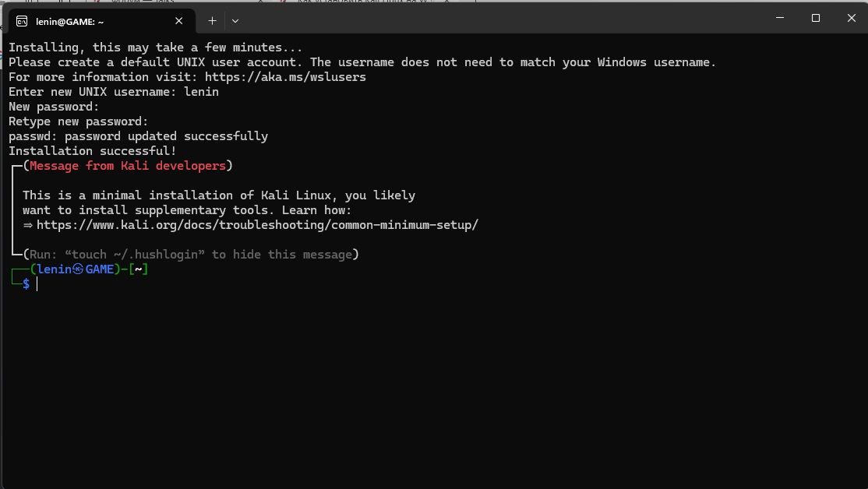868x489 pixels.
Task: Close the lenin@GAME terminal tab
Action: [x=178, y=21]
